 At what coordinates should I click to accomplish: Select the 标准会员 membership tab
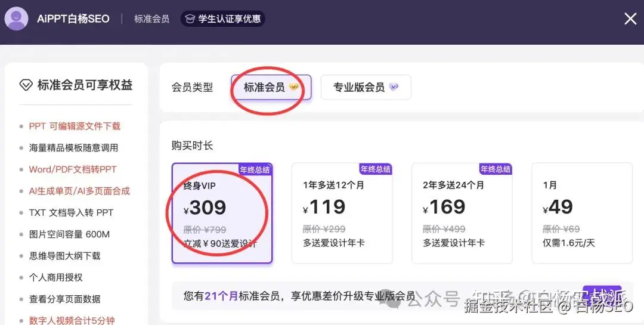(x=271, y=87)
